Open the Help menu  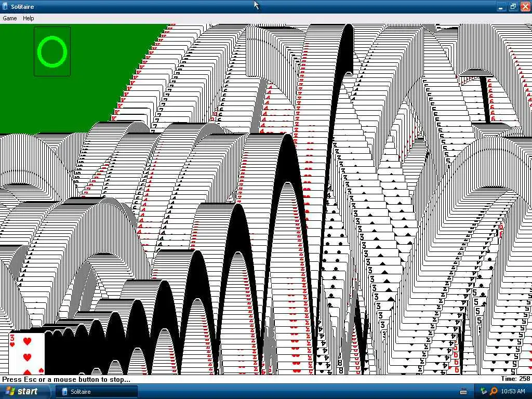tap(28, 18)
